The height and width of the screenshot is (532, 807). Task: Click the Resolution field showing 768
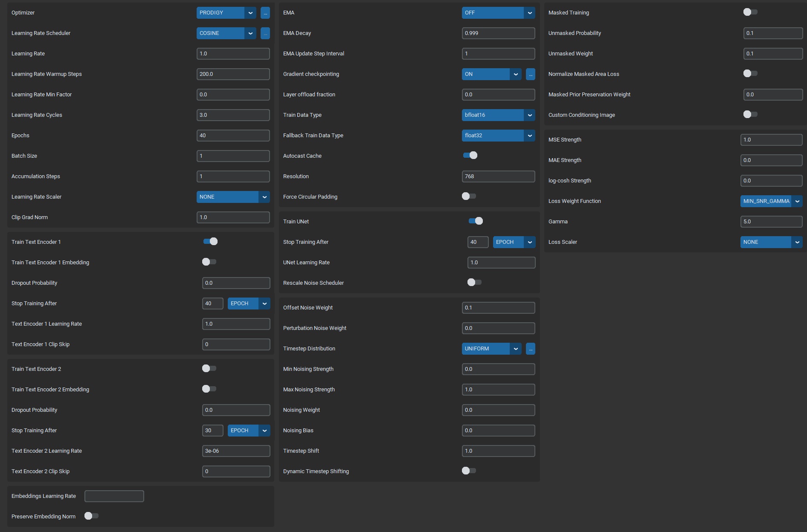pos(499,176)
